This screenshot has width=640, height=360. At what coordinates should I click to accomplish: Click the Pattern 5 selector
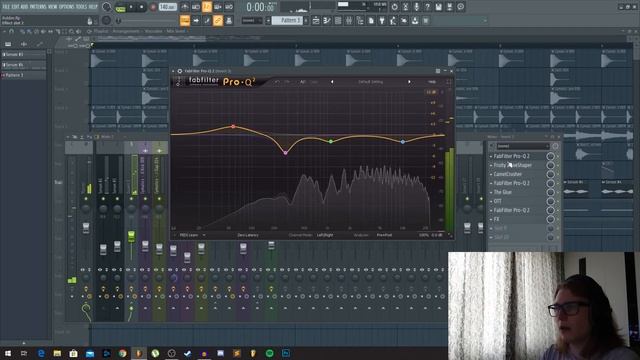click(x=287, y=20)
